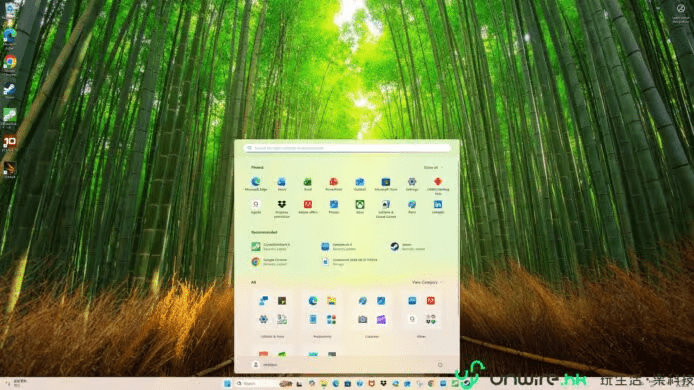Expand pinned apps with Show all
This screenshot has height=390, width=694.
point(433,167)
